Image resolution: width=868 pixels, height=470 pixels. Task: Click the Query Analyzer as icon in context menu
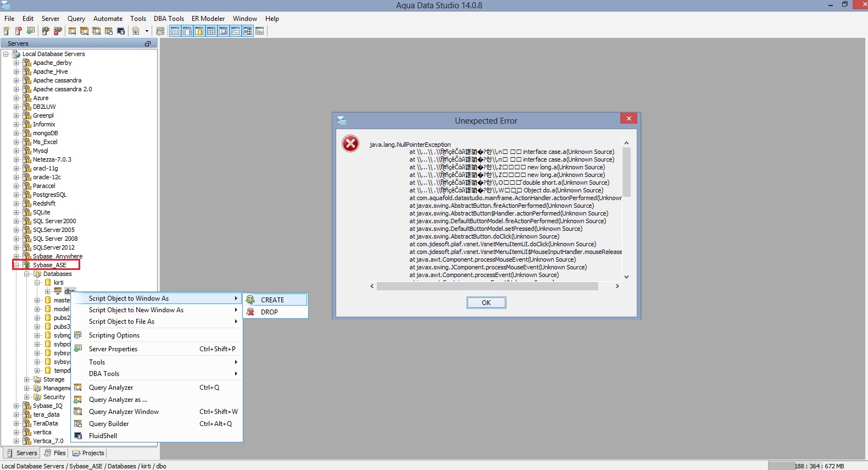tap(78, 400)
